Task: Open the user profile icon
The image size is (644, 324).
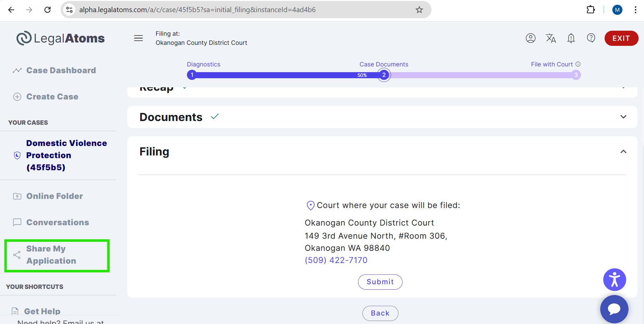Action: [530, 38]
